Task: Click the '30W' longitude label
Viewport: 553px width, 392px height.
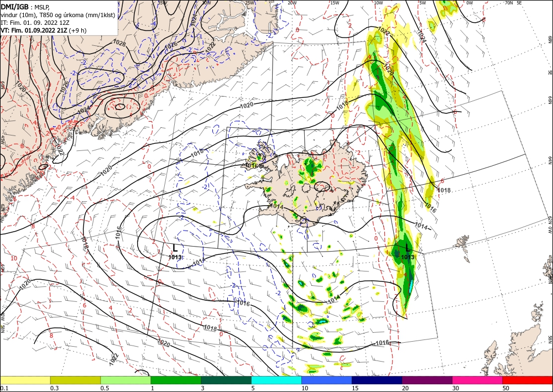Action: pyautogui.click(x=206, y=3)
